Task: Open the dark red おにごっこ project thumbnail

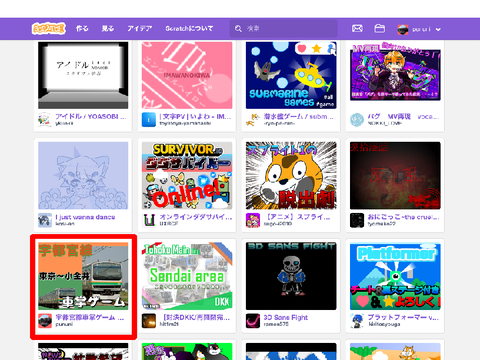Action: pos(395,176)
